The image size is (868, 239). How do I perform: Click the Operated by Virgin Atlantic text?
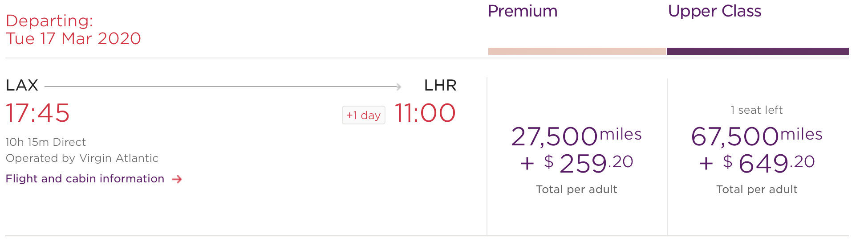(x=82, y=158)
